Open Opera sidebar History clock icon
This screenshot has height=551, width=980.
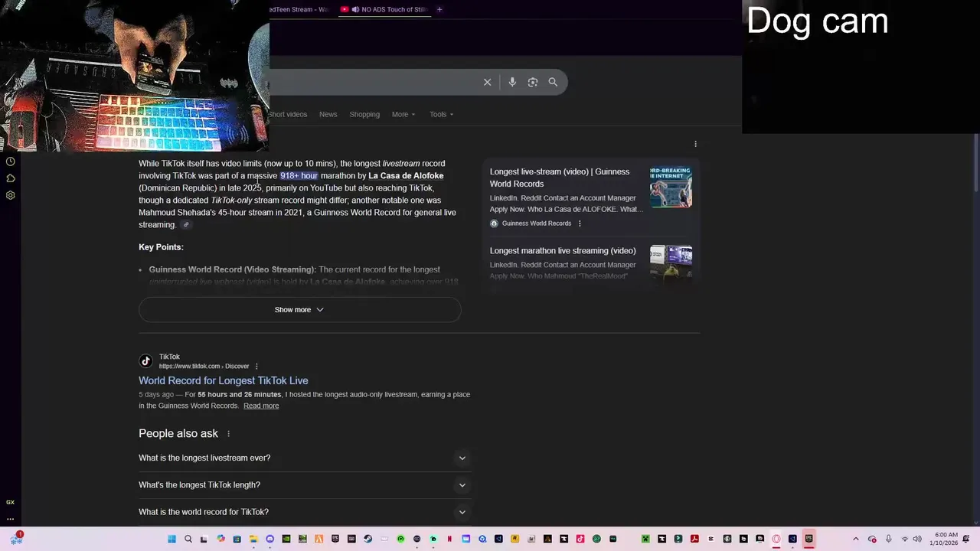tap(11, 161)
